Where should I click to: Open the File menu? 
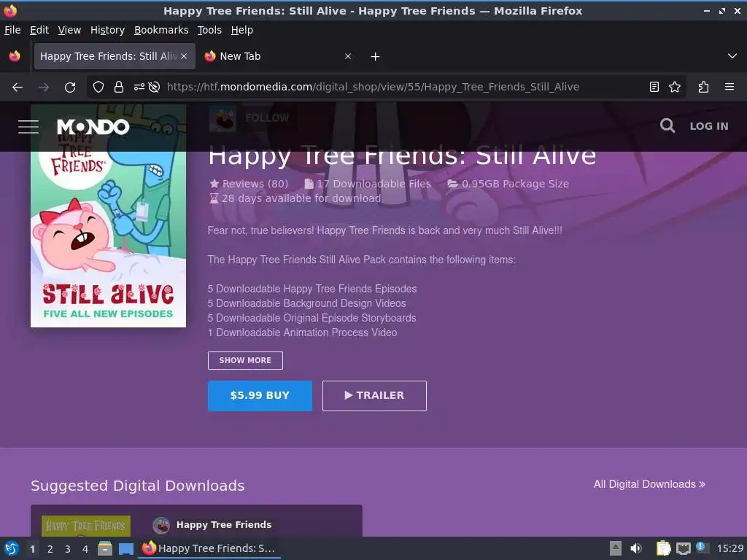12,30
